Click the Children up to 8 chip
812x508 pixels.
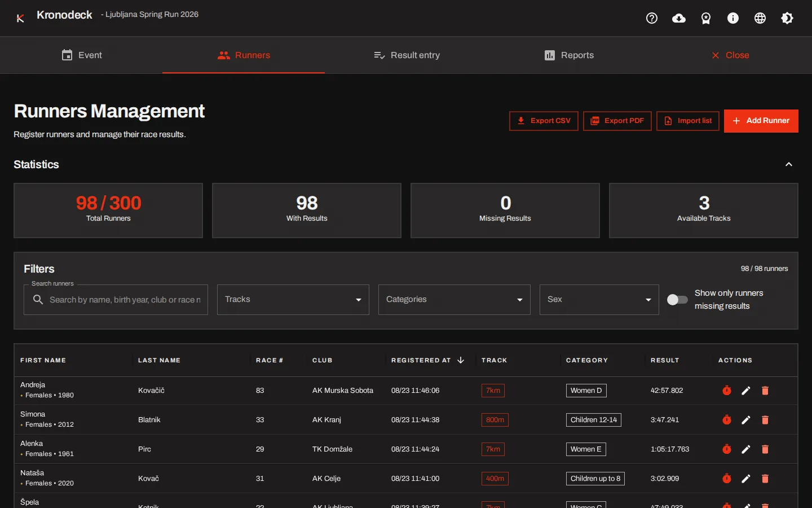point(595,479)
